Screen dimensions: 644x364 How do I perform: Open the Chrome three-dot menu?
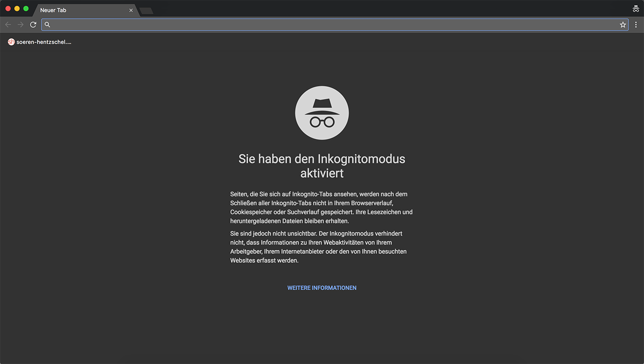point(636,25)
